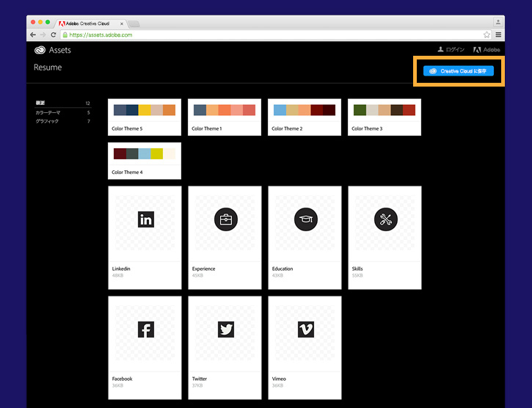The image size is (532, 408).
Task: Bookmark page with the star icon
Action: point(487,34)
